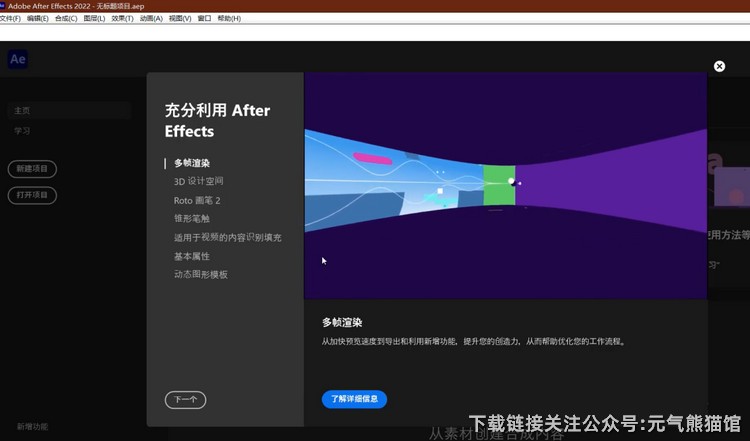Open the 动画(A) menu
The height and width of the screenshot is (441, 750).
pos(152,18)
